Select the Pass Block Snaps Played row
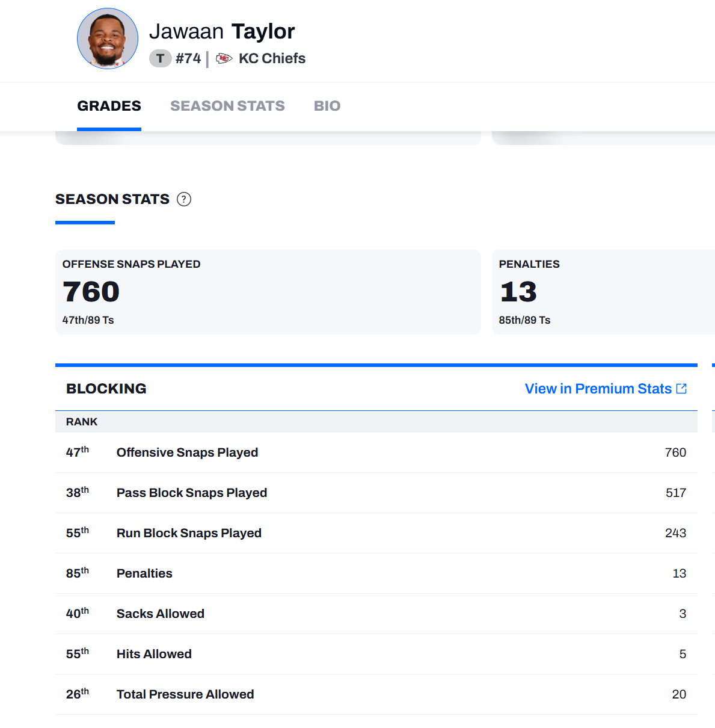Viewport: 715px width, 728px height. pos(376,493)
